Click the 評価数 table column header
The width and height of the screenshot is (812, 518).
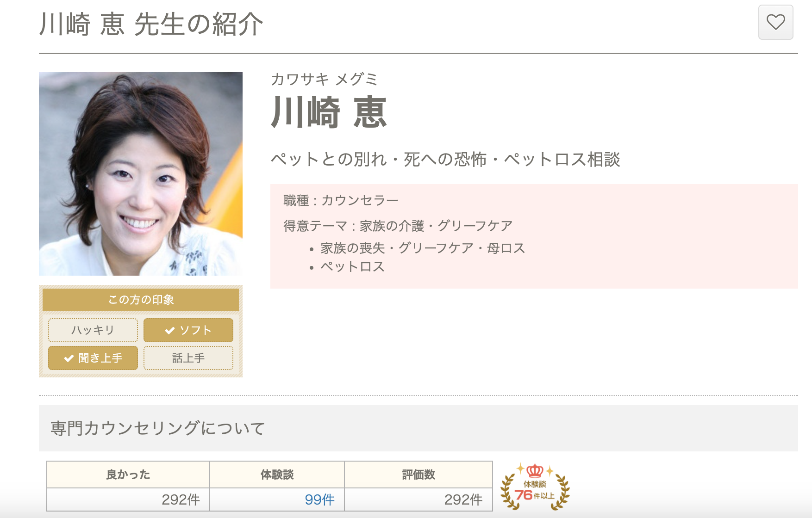(x=418, y=475)
